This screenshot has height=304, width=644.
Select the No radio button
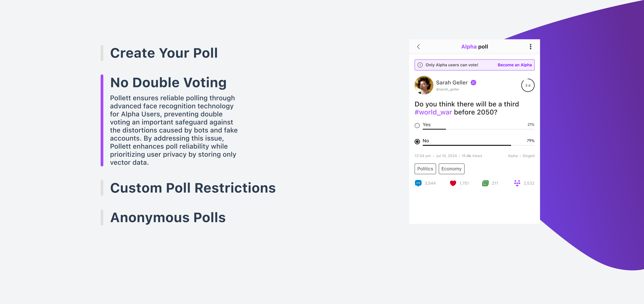tap(417, 142)
